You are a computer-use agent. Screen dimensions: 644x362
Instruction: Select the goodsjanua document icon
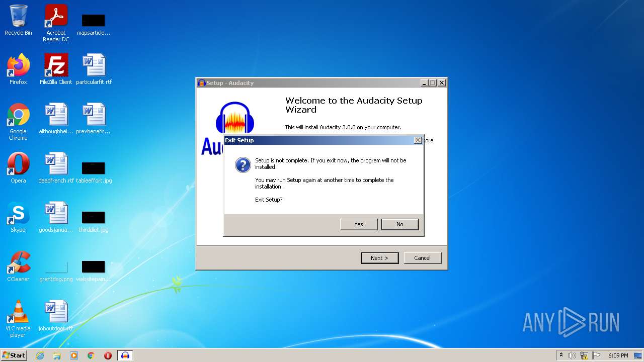(x=56, y=217)
